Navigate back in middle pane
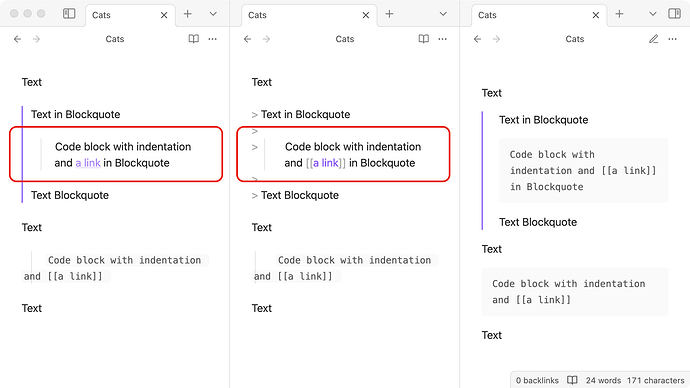This screenshot has width=690, height=388. (247, 39)
